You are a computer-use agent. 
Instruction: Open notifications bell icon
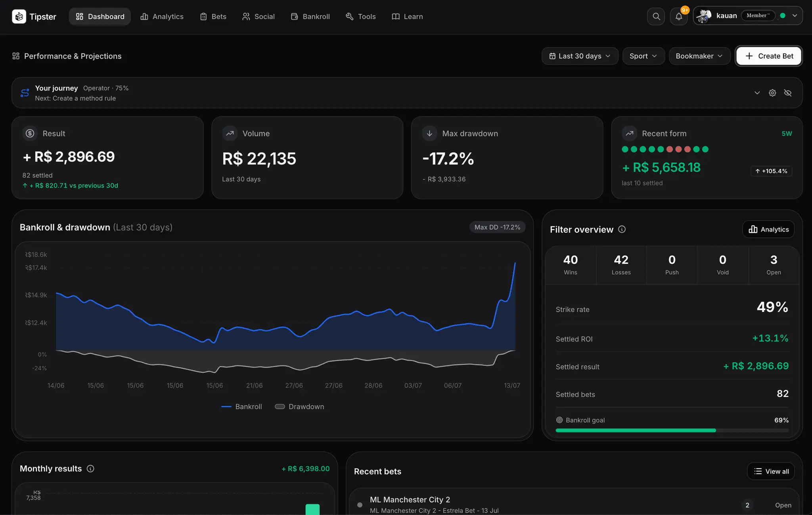[x=679, y=17]
